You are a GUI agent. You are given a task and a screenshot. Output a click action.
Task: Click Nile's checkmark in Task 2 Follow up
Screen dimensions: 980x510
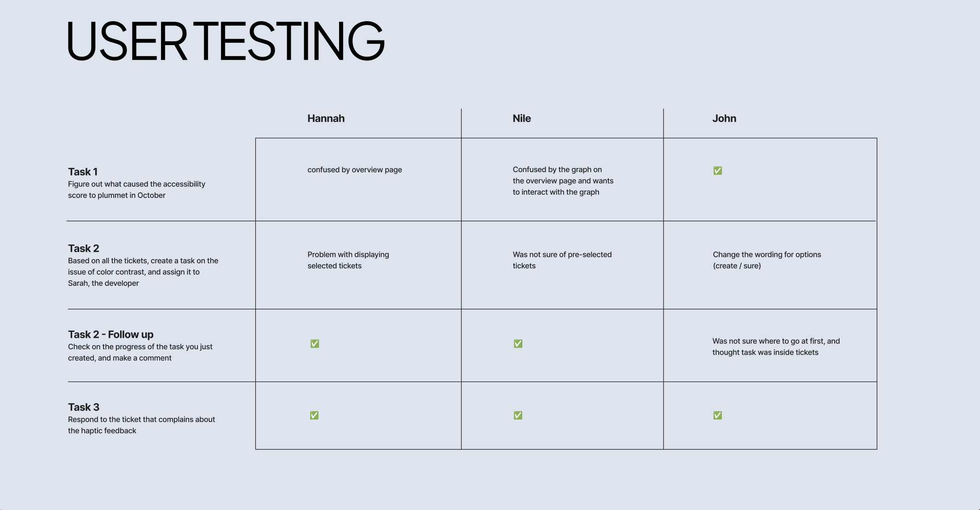click(x=518, y=344)
